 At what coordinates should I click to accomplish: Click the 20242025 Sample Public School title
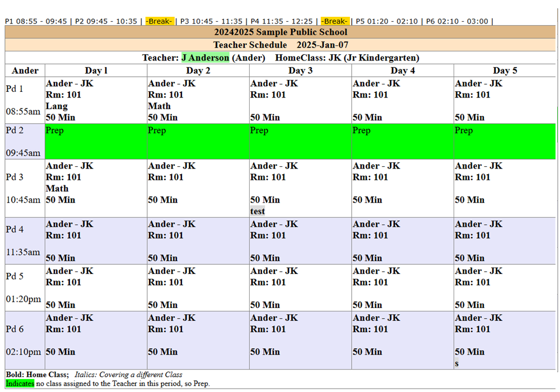click(281, 32)
